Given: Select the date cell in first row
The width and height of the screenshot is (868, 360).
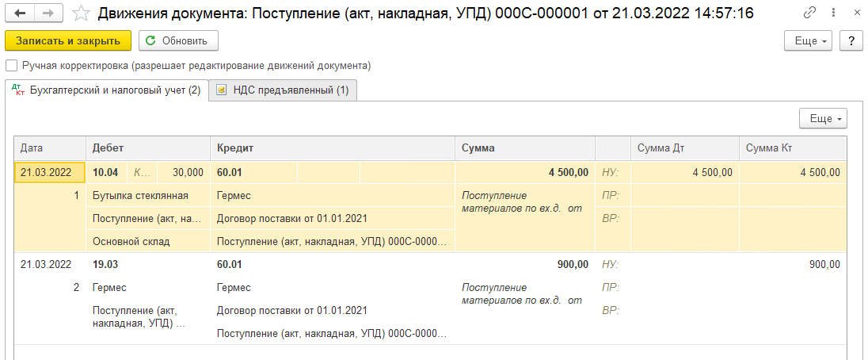Looking at the screenshot, I should click(x=50, y=173).
